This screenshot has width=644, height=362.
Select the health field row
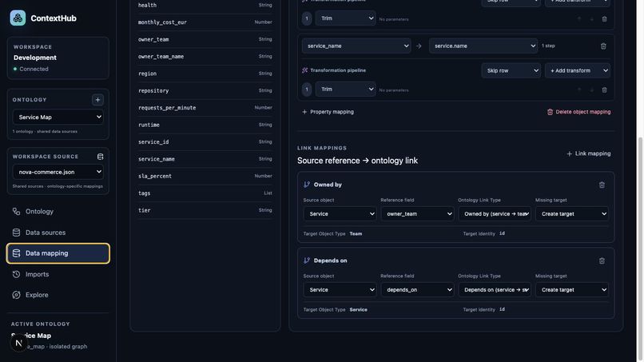pyautogui.click(x=205, y=6)
